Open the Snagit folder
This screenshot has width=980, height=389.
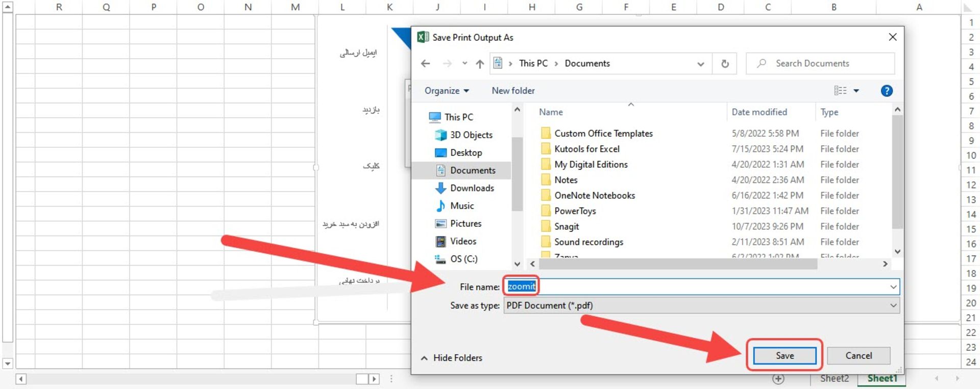567,227
